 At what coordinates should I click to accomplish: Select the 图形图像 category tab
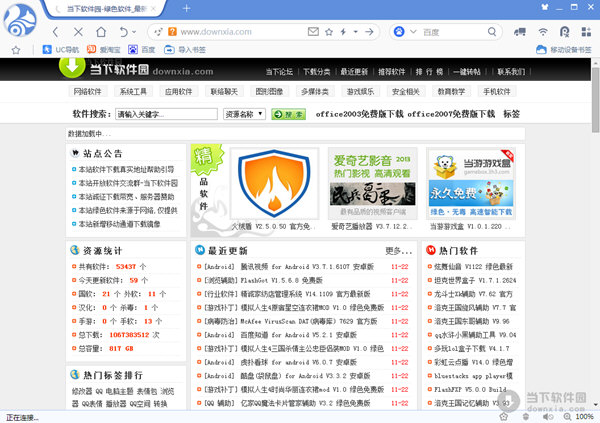(269, 91)
